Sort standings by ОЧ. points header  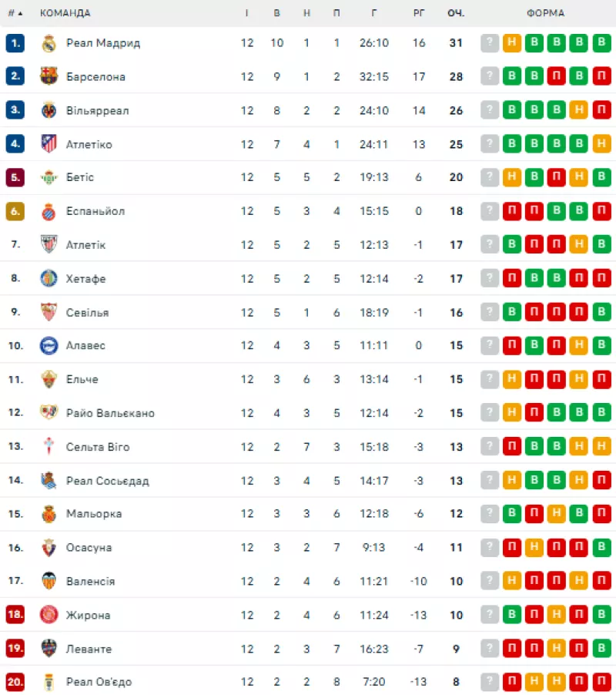(456, 13)
